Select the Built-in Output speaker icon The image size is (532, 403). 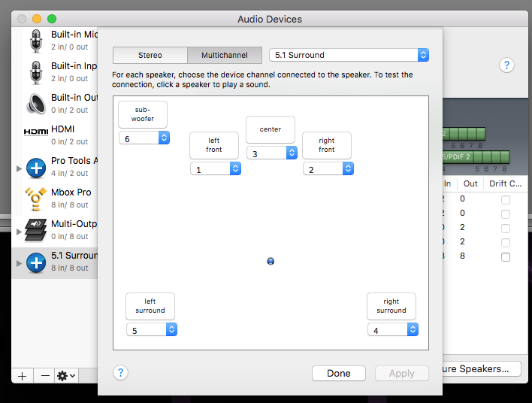coord(36,104)
